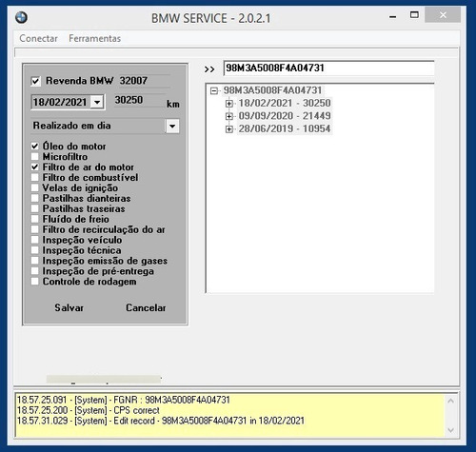
Task: Check Inspeção de pré-entrega
Action: pos(34,271)
